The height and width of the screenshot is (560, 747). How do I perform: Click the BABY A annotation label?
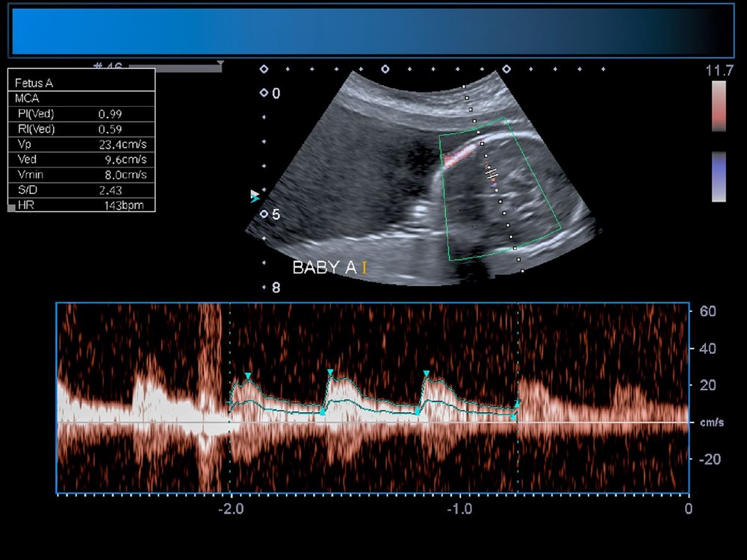pyautogui.click(x=324, y=268)
